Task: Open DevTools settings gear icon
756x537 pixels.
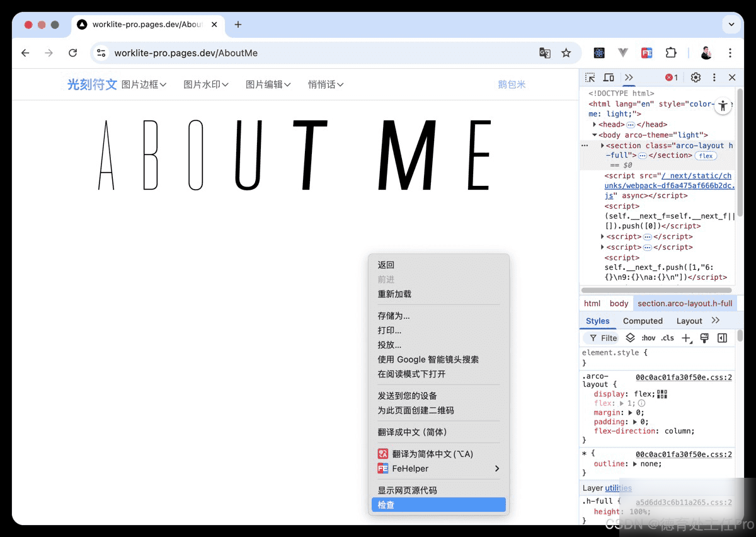Action: tap(696, 78)
